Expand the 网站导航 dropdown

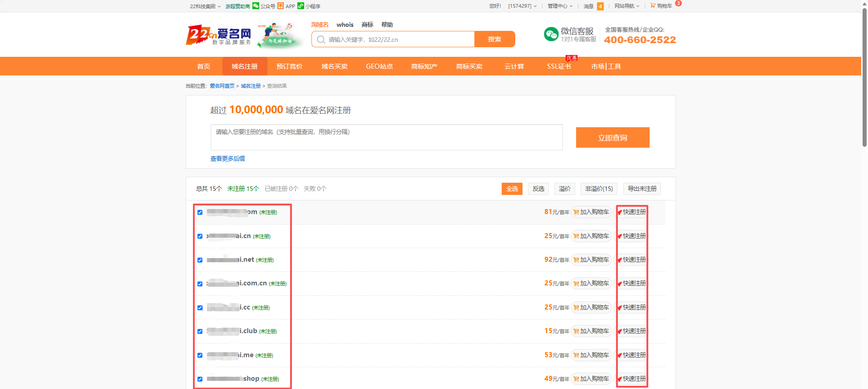[x=627, y=6]
